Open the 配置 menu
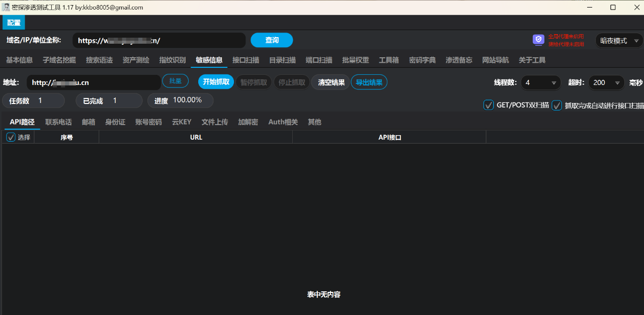 click(14, 23)
